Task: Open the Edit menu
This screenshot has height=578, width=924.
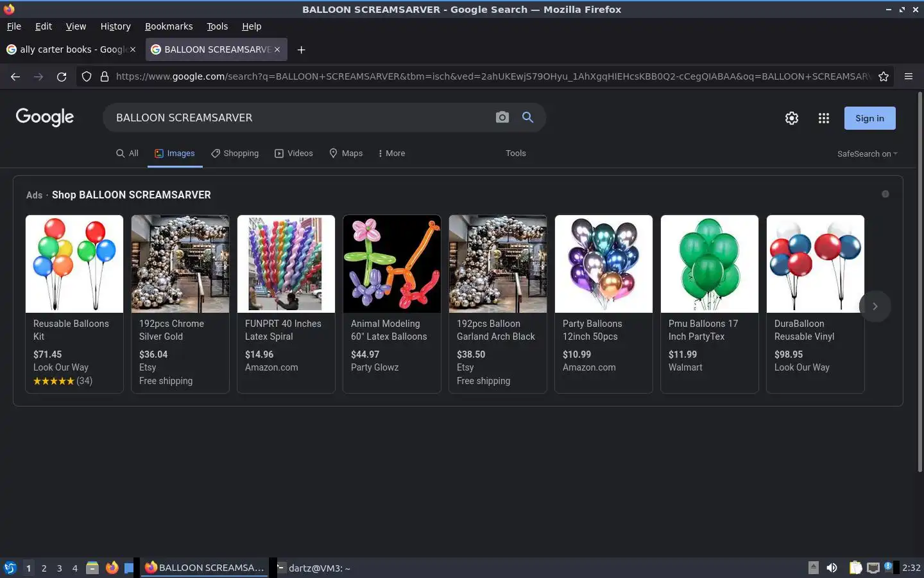Action: click(44, 26)
